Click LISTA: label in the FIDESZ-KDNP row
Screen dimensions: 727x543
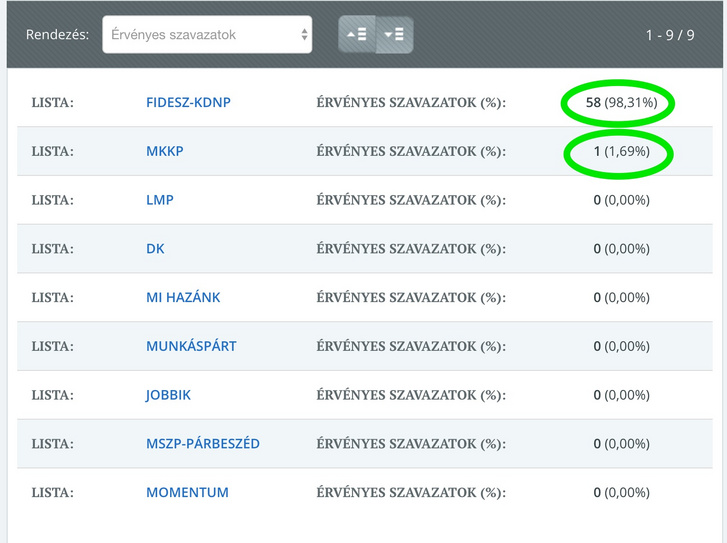(52, 102)
